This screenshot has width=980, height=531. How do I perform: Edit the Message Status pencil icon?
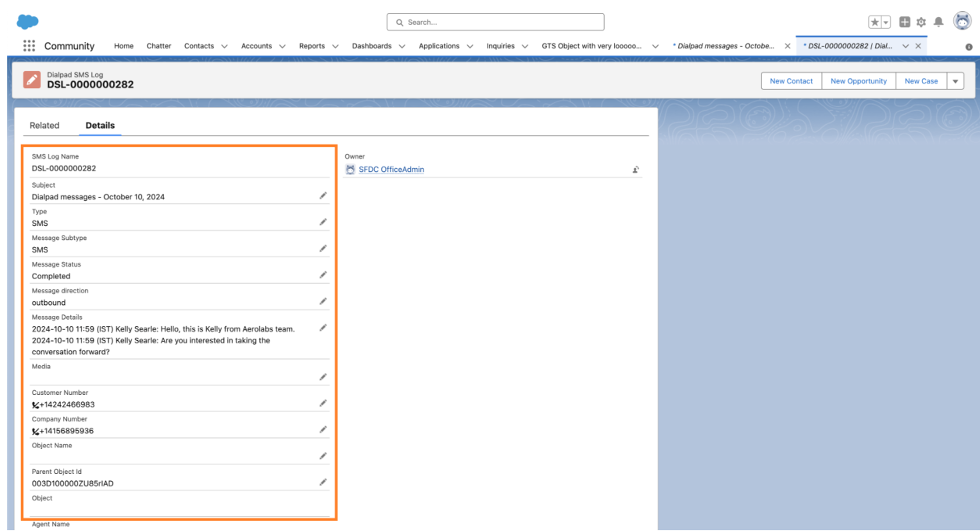click(x=323, y=274)
